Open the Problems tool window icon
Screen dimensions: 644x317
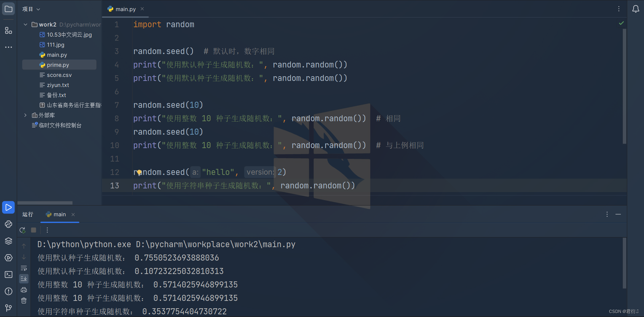pos(8,291)
